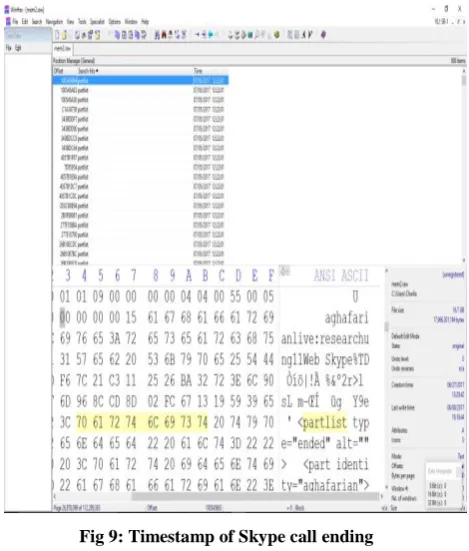The height and width of the screenshot is (551, 469).
Task: Click the [unregistered] label in info panel
Action: [453, 274]
